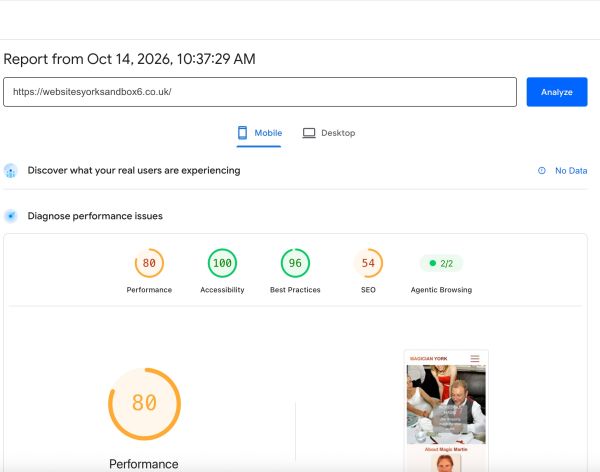Jump to the Best Practices gauge 96

click(x=295, y=263)
